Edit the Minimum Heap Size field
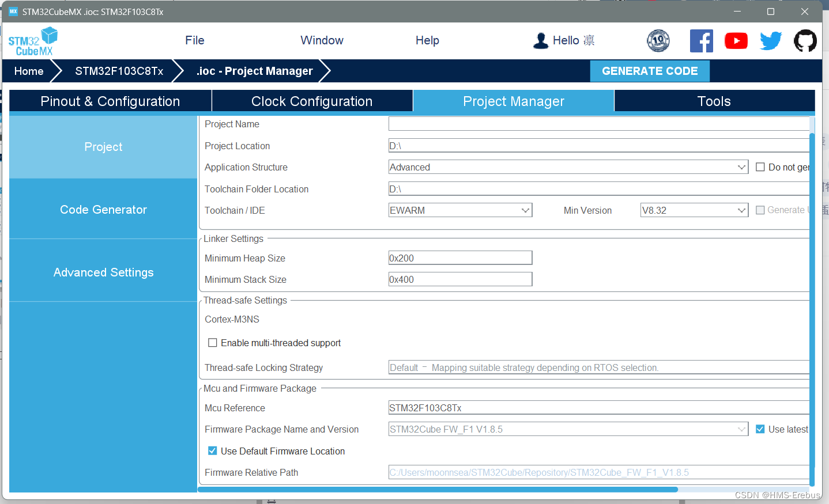829x504 pixels. click(x=460, y=258)
